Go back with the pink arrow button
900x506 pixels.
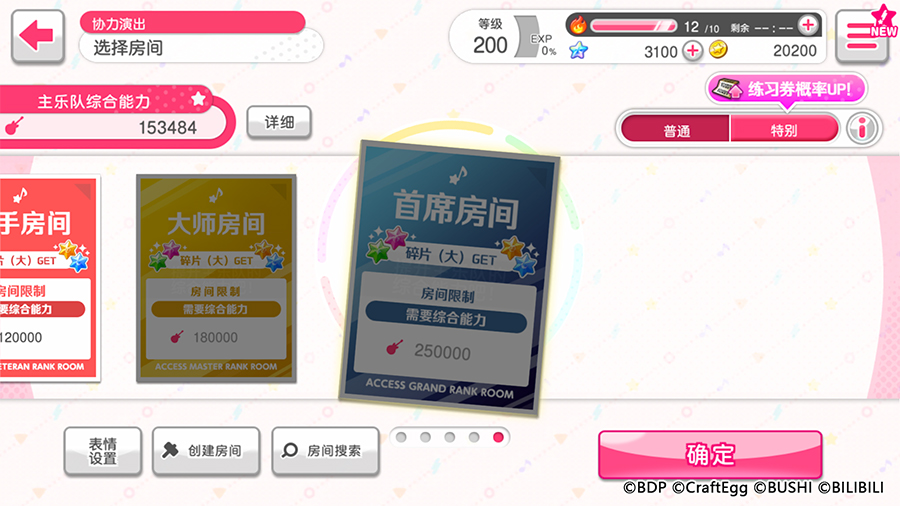(x=37, y=36)
